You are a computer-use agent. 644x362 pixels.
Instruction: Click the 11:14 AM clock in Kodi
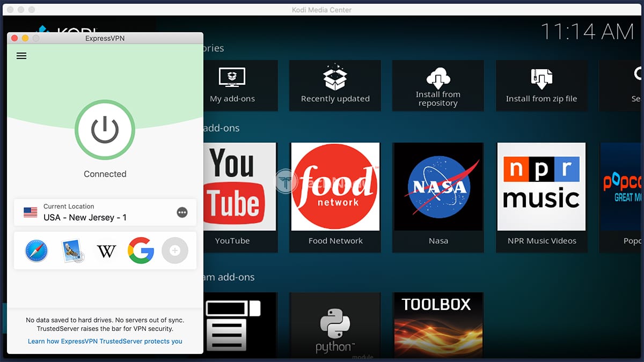pos(587,32)
